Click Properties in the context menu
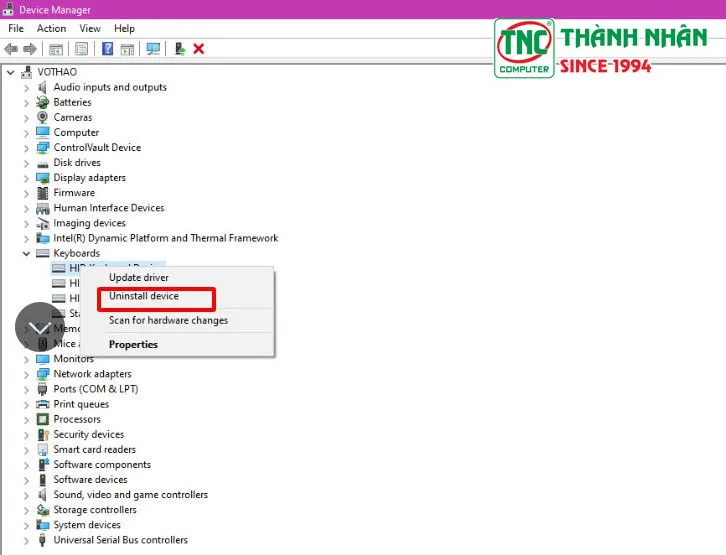Screen dimensions: 726x555 [133, 345]
